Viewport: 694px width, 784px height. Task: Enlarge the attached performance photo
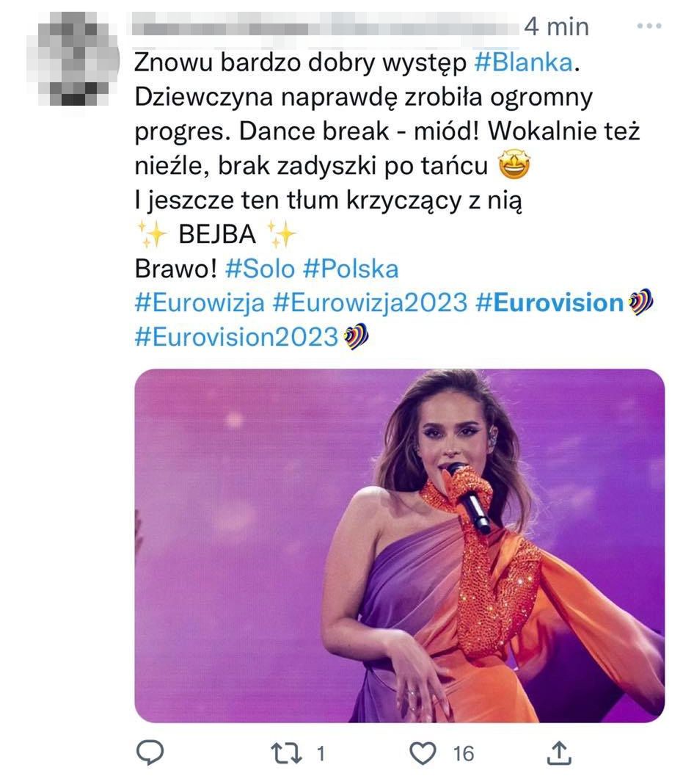tap(399, 545)
